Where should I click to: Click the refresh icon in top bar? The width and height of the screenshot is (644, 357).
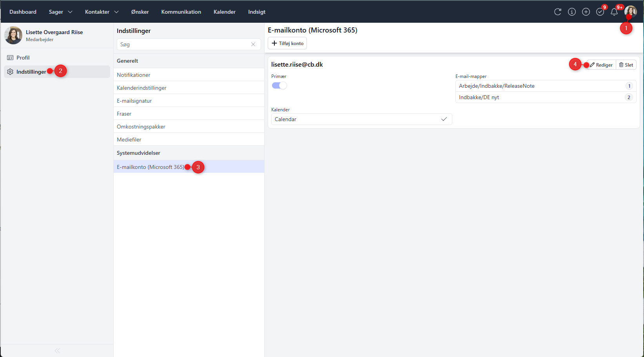pyautogui.click(x=557, y=12)
